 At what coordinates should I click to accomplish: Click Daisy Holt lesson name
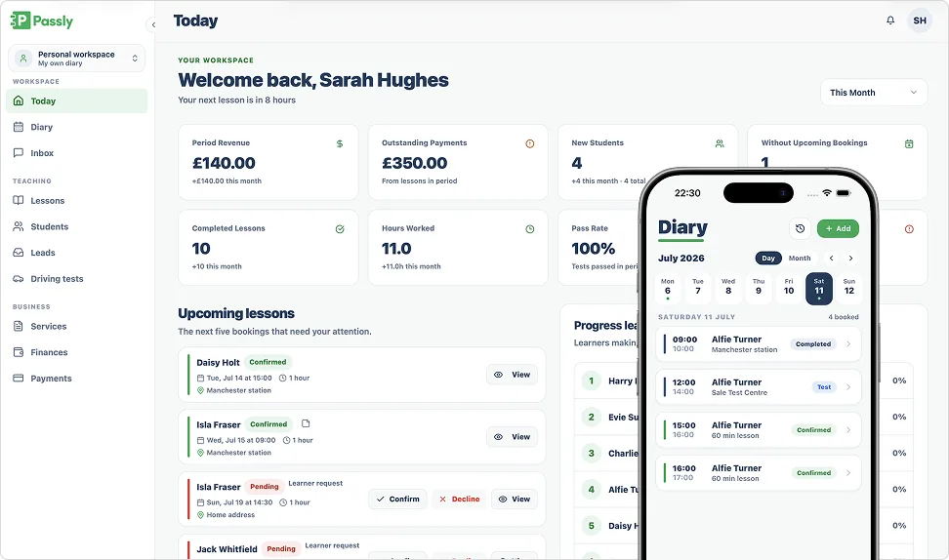pos(218,363)
